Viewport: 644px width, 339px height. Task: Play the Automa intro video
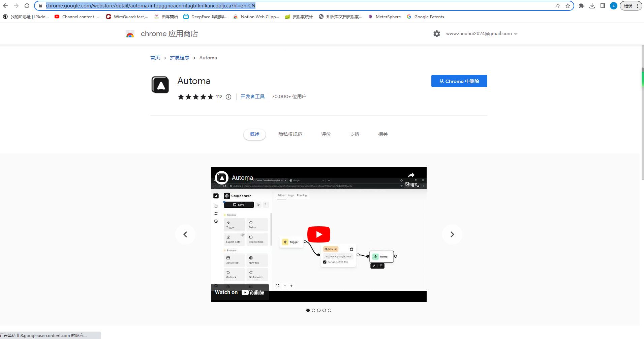click(318, 234)
